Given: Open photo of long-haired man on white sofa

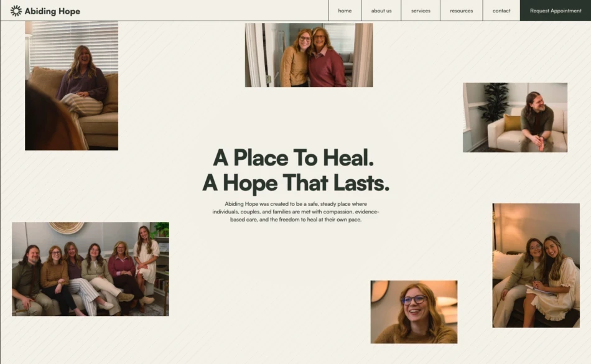Looking at the screenshot, I should point(515,118).
